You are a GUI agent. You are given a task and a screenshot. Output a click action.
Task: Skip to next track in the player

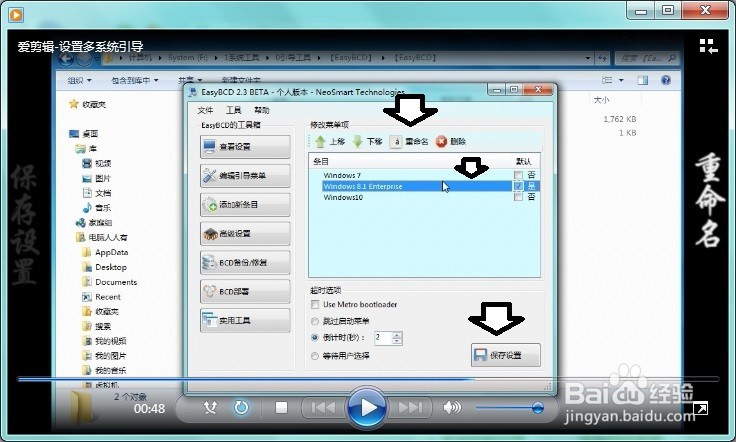(x=410, y=407)
